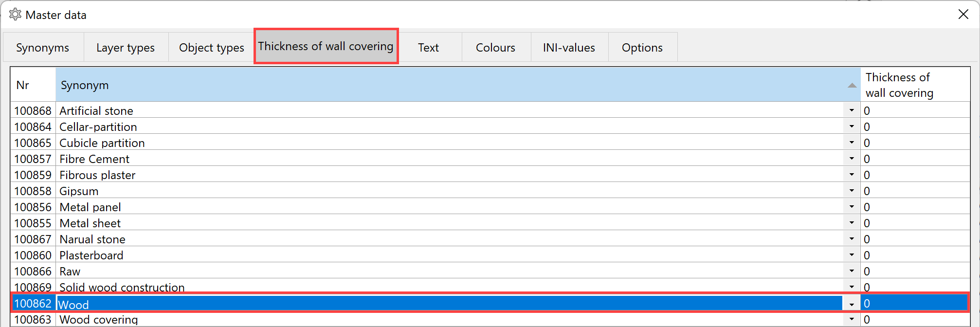Screen dimensions: 980x327
Task: Click the Master data gear icon
Action: pyautogui.click(x=15, y=15)
